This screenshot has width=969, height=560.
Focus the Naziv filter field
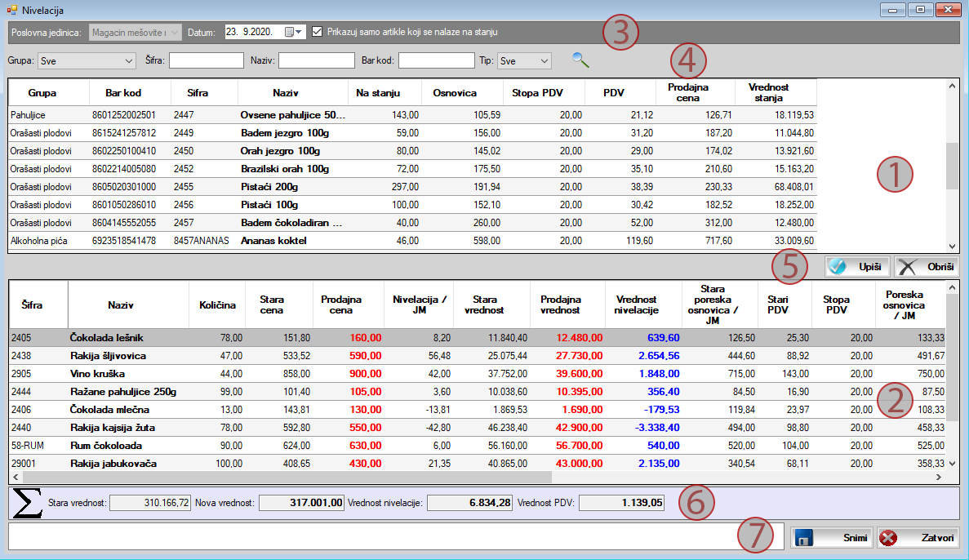[317, 60]
